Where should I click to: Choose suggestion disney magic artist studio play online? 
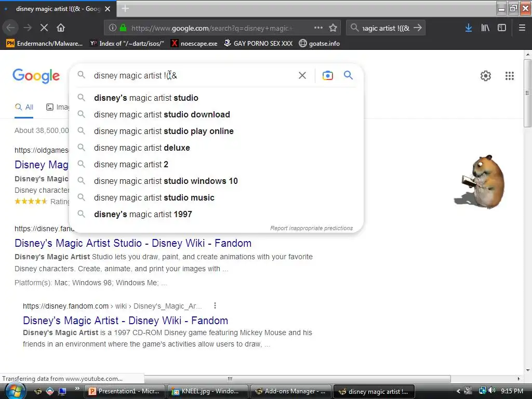pyautogui.click(x=216, y=131)
